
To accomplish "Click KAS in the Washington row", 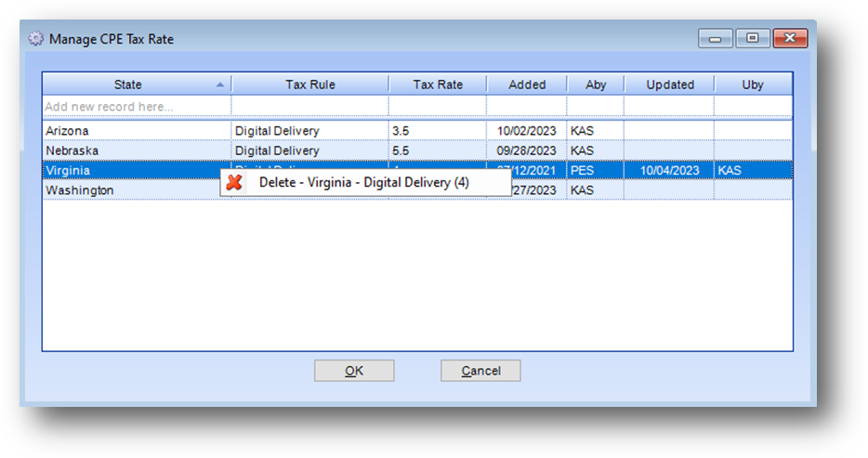I will click(595, 190).
